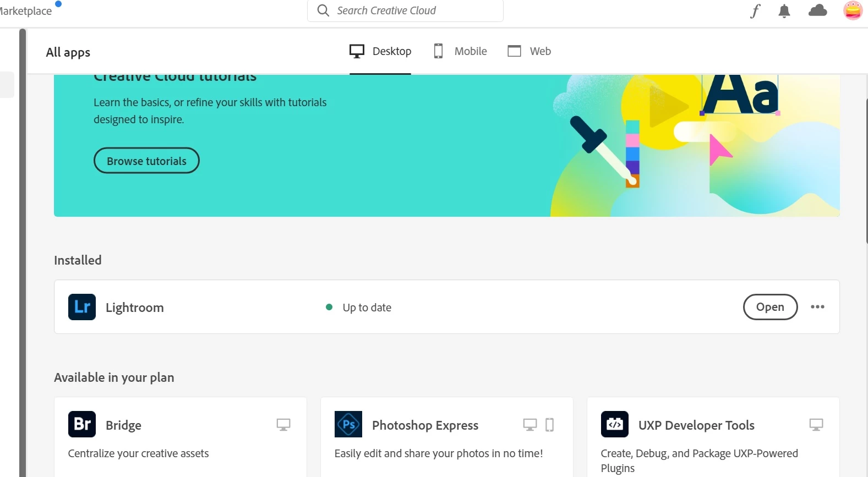
Task: Click the search magnifier icon
Action: 324,10
